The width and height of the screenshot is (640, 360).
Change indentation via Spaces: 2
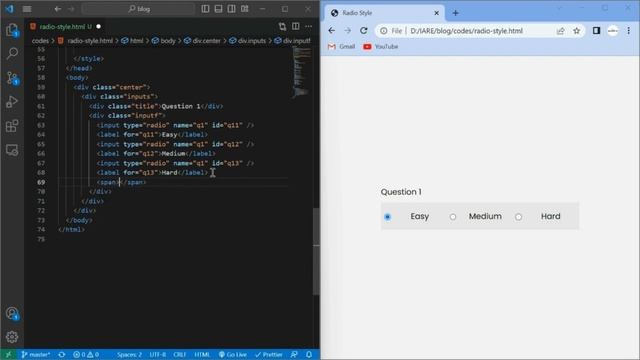[129, 354]
